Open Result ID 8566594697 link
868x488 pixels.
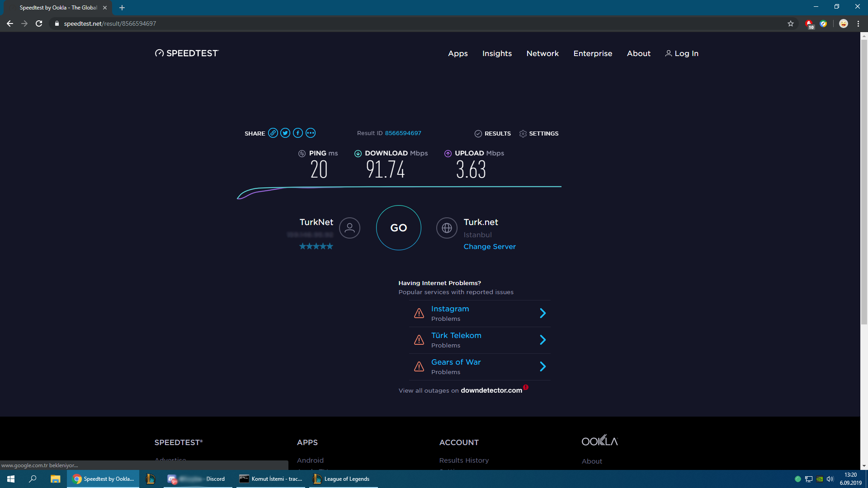click(x=403, y=133)
